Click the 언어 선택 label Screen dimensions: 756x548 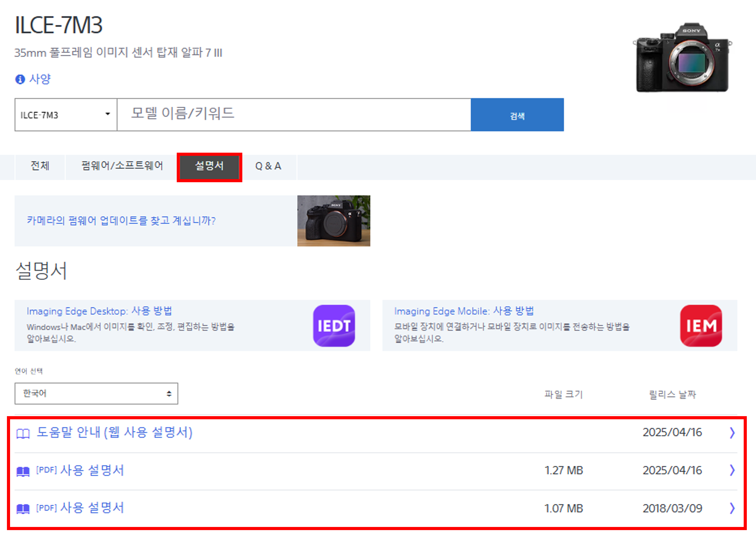pyautogui.click(x=29, y=371)
